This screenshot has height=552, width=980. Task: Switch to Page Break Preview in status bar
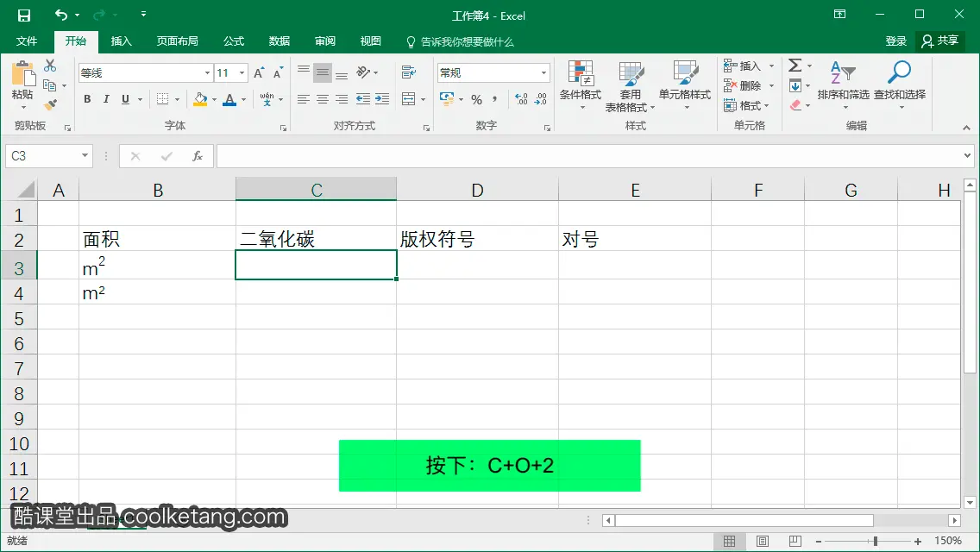pos(795,541)
